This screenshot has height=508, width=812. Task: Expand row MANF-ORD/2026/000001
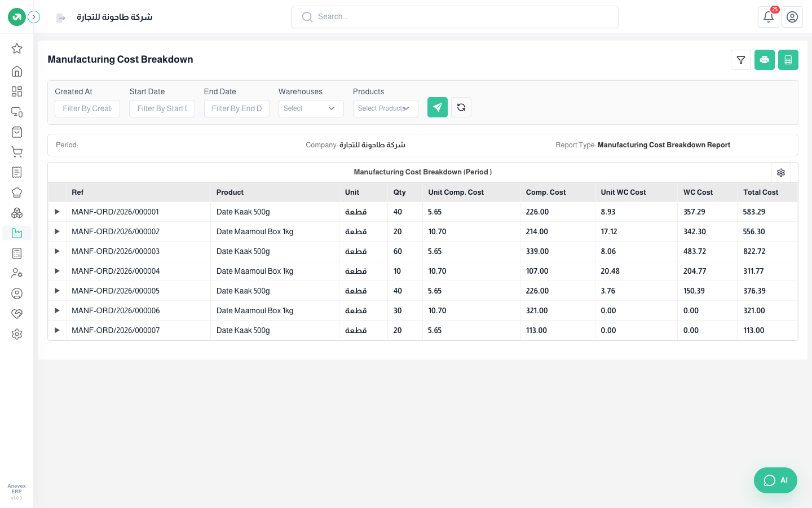[57, 212]
